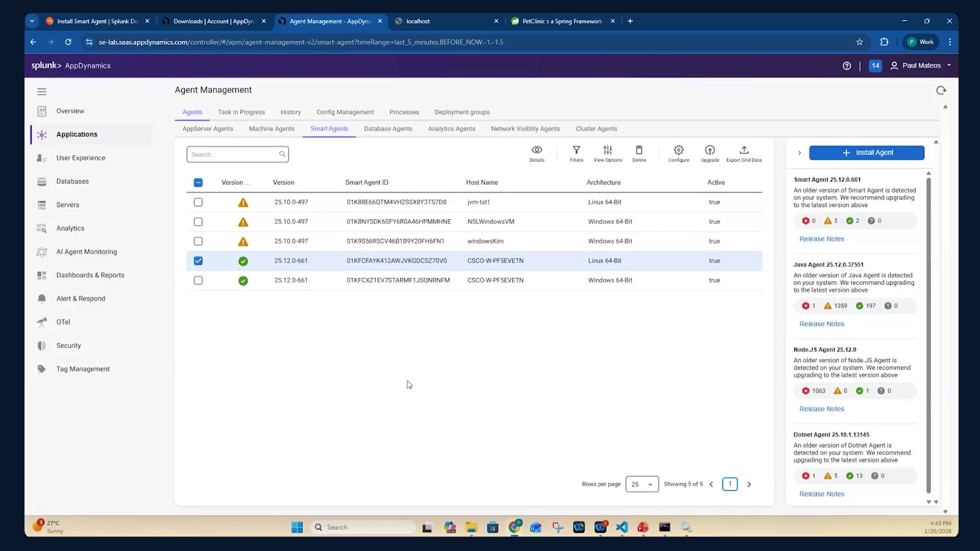Open the Config Management tab
The width and height of the screenshot is (980, 551).
pyautogui.click(x=345, y=112)
